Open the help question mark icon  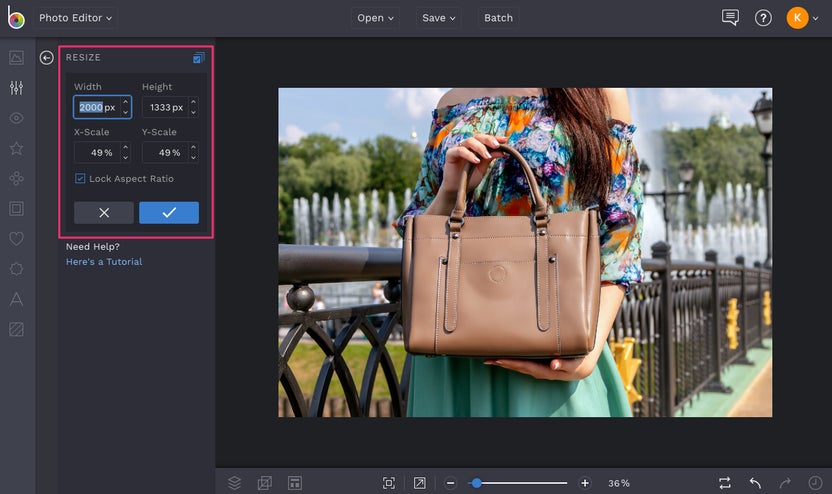(763, 18)
